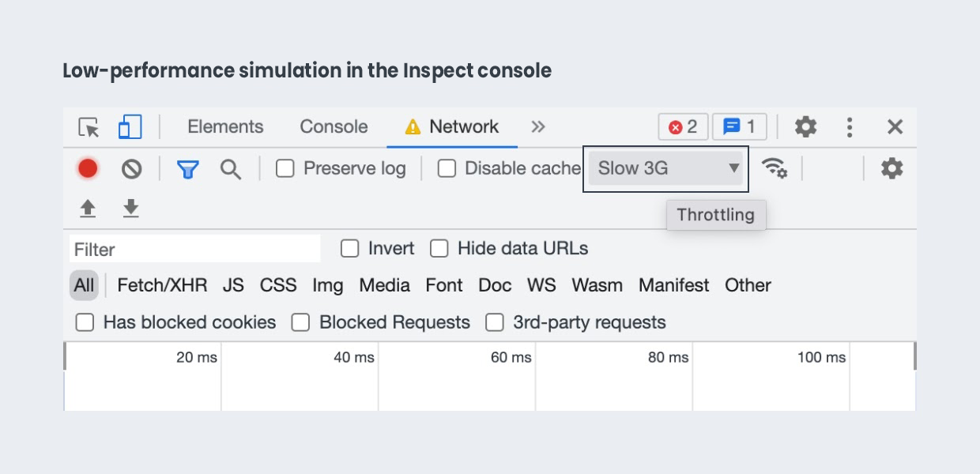This screenshot has width=980, height=474.
Task: Tick the Invert filter checkbox
Action: [x=349, y=249]
